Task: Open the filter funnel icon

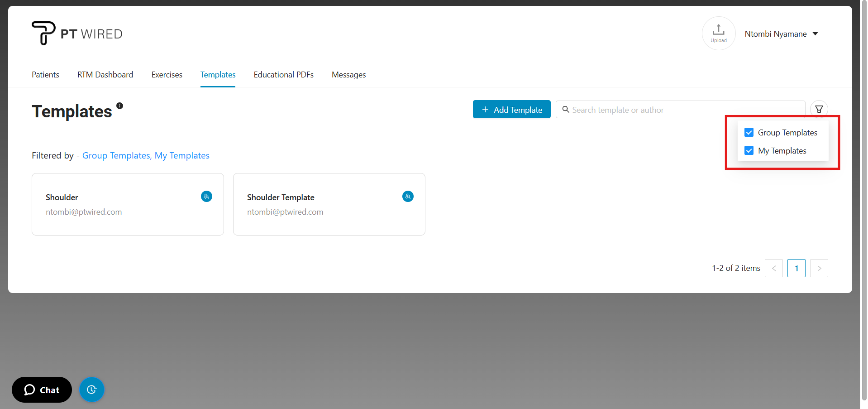Action: click(x=819, y=109)
